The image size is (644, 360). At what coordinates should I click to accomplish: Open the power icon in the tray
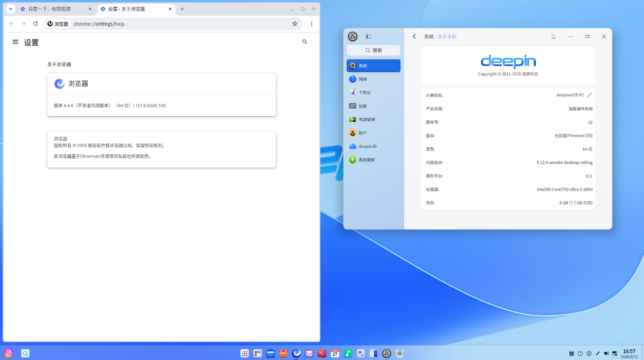click(x=580, y=353)
